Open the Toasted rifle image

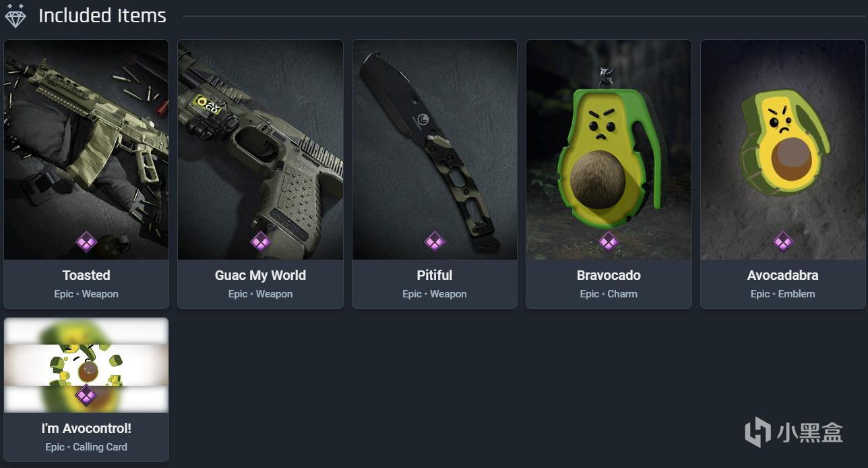(x=86, y=150)
